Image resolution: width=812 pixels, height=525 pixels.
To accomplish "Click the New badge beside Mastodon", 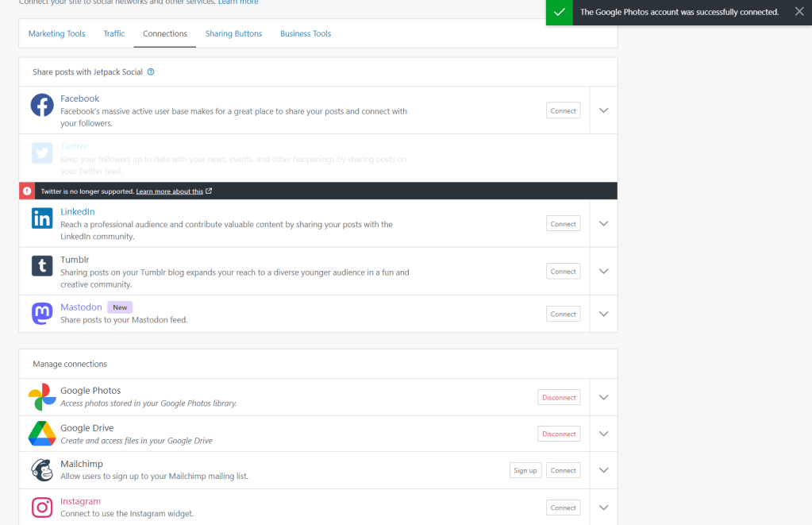I will click(x=120, y=307).
